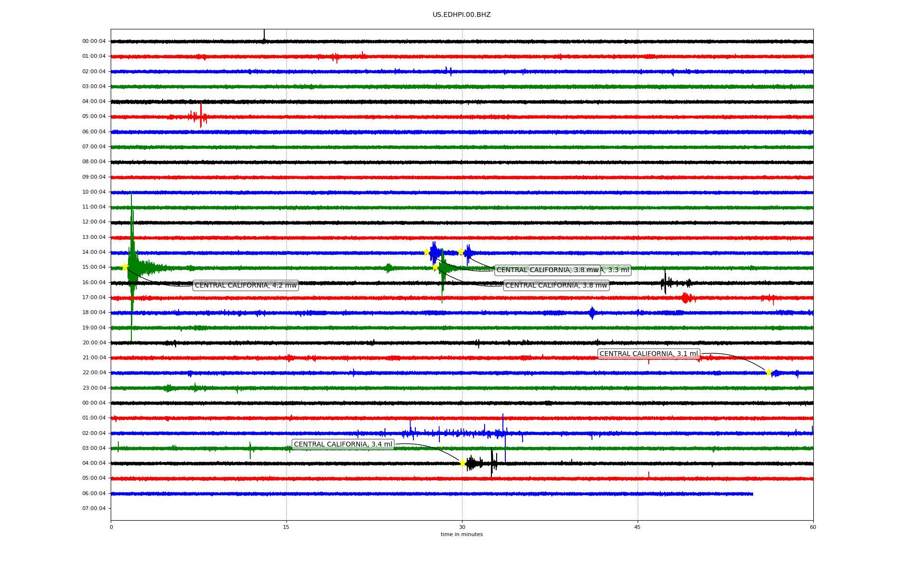924x578 pixels.
Task: Click the 00:00:04 time label at top
Action: click(x=94, y=41)
